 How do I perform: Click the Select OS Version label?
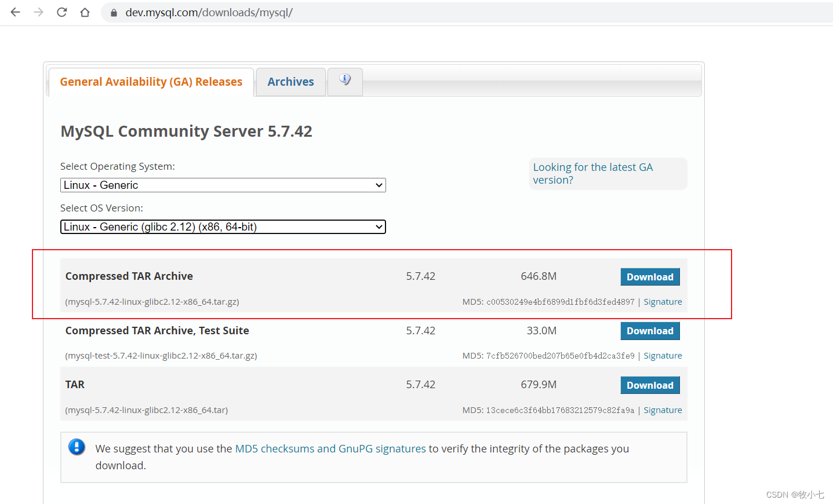pyautogui.click(x=101, y=208)
